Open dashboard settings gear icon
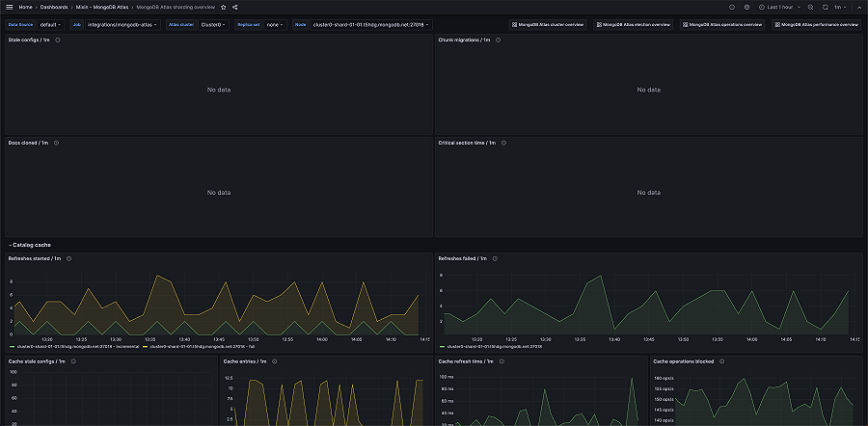This screenshot has height=426, width=868. (746, 7)
